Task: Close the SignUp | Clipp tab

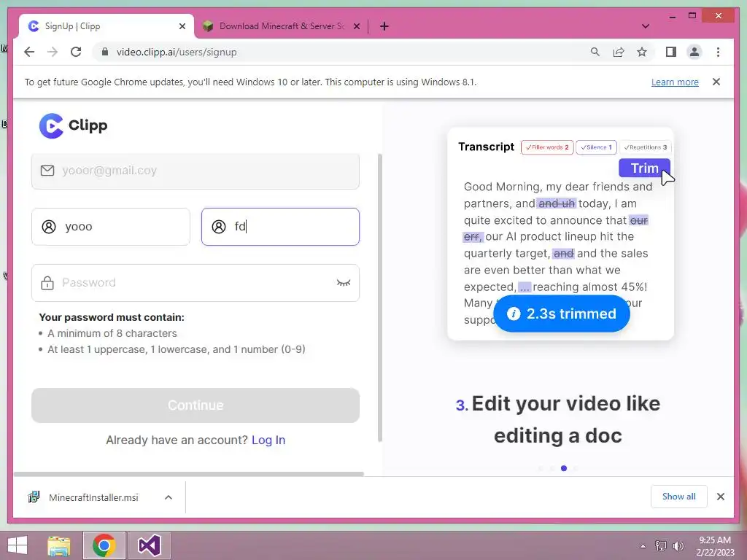Action: 182,26
